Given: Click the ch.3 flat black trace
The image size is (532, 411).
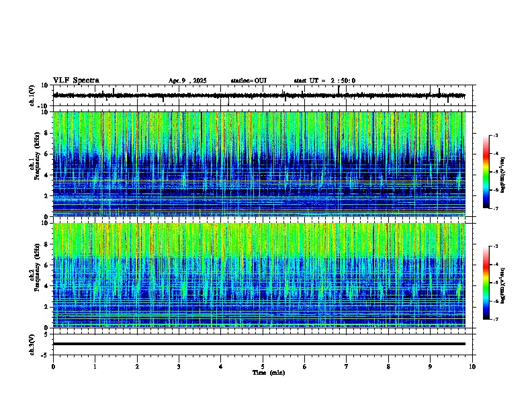Looking at the screenshot, I should pyautogui.click(x=259, y=344).
